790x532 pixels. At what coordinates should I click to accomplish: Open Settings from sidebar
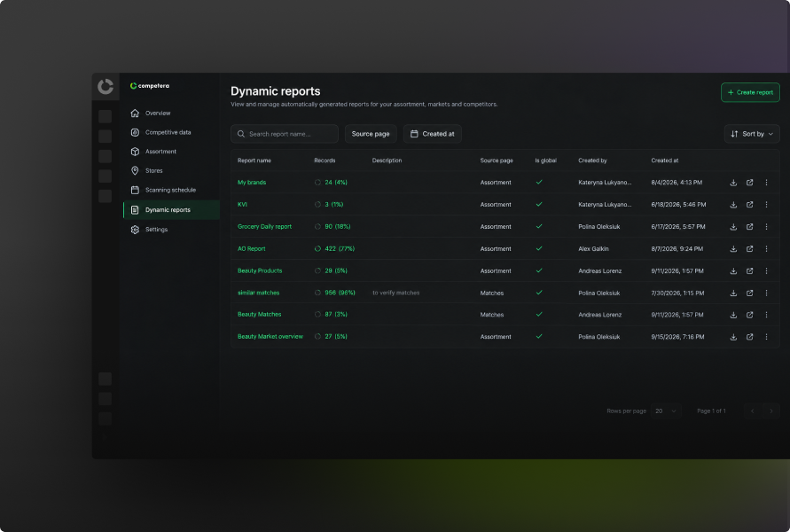click(171, 230)
